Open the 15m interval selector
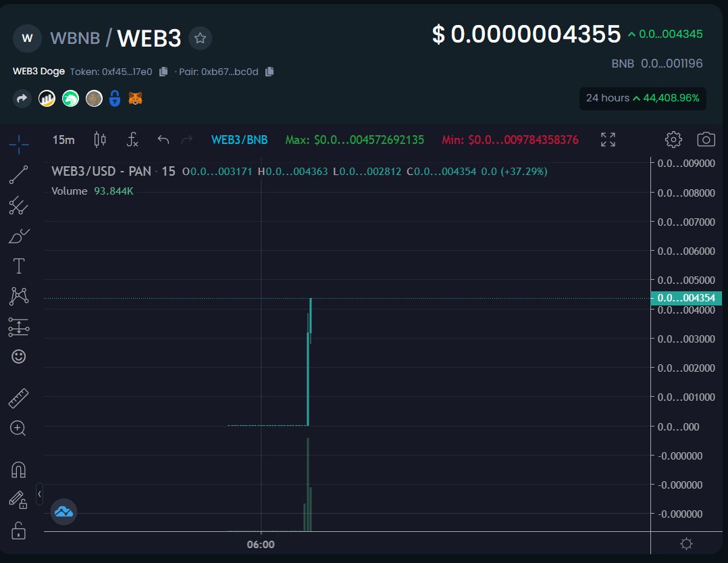This screenshot has width=728, height=563. point(63,140)
